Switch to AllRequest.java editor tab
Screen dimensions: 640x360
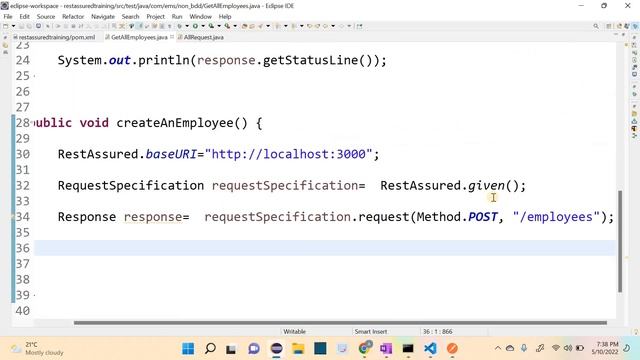click(201, 37)
